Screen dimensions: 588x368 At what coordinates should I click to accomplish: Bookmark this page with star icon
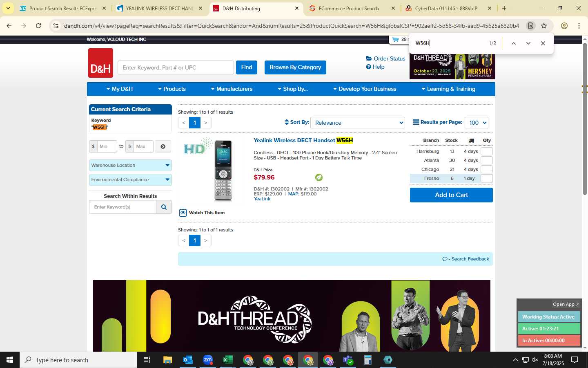(x=544, y=26)
